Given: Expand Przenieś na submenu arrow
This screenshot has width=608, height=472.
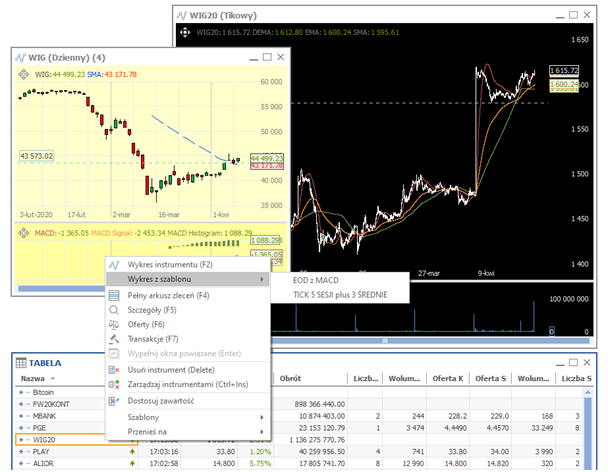Looking at the screenshot, I should [262, 432].
